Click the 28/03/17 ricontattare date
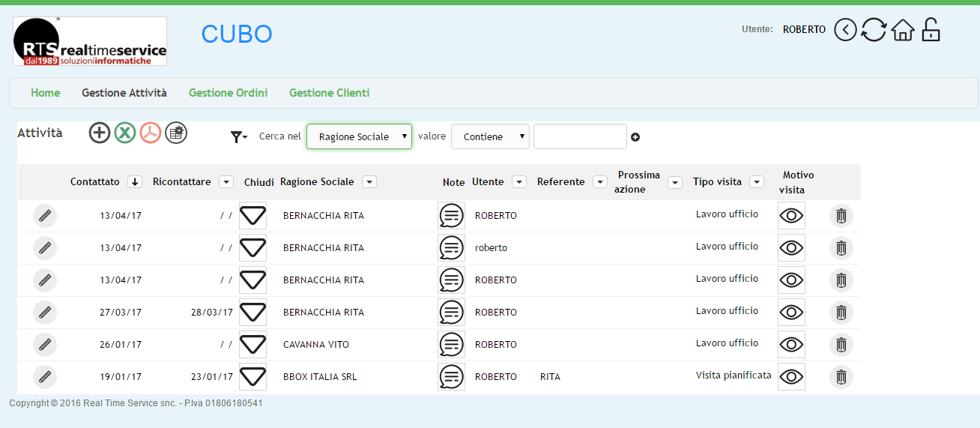980x428 pixels. click(x=212, y=313)
